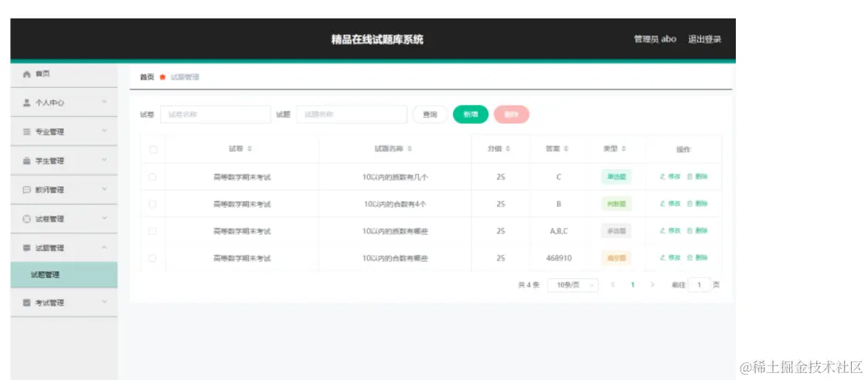Click the list icon for 专业管理
Viewport: 868px width, 380px height.
[26, 131]
